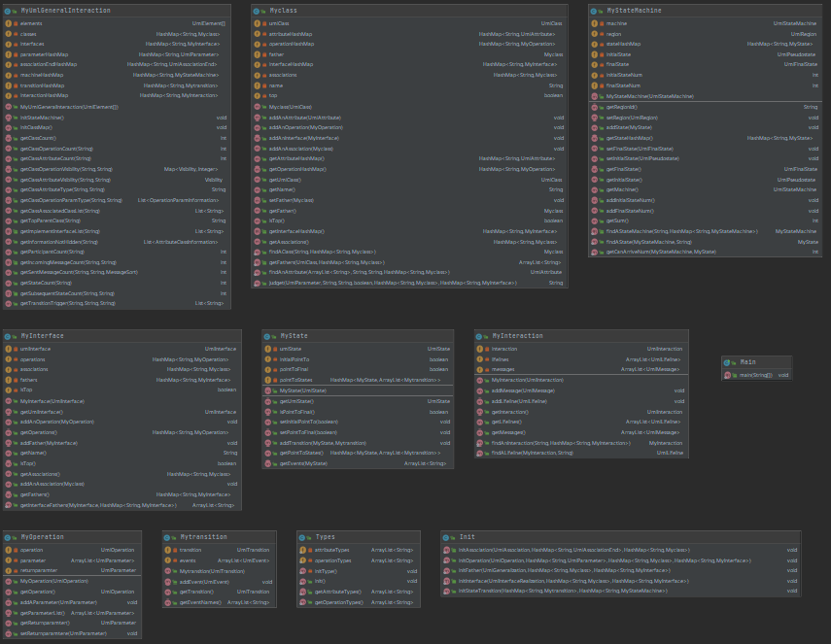Image resolution: width=831 pixels, height=644 pixels.
Task: Click the field icon next to returnparamter
Action: (x=9, y=570)
